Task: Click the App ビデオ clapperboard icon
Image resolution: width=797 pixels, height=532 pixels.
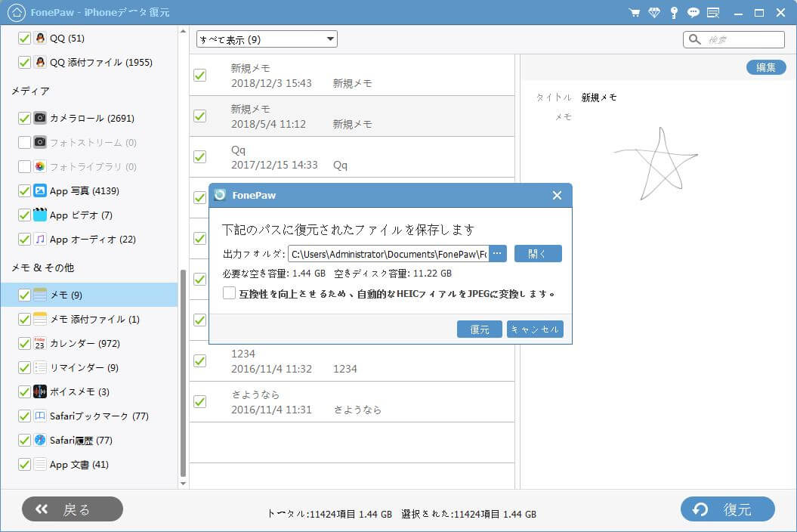Action: (x=40, y=215)
